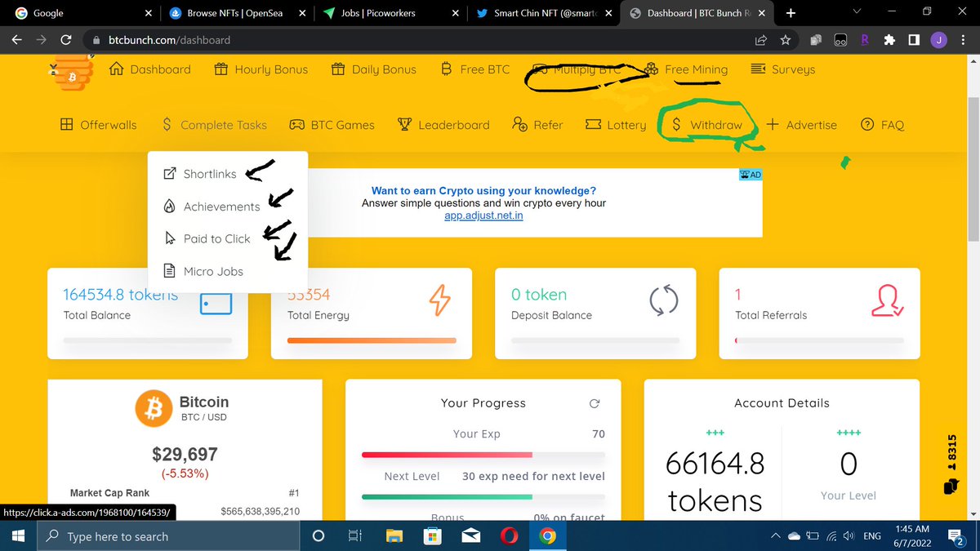
Task: Click the Your Exp progress bar
Action: (x=483, y=455)
